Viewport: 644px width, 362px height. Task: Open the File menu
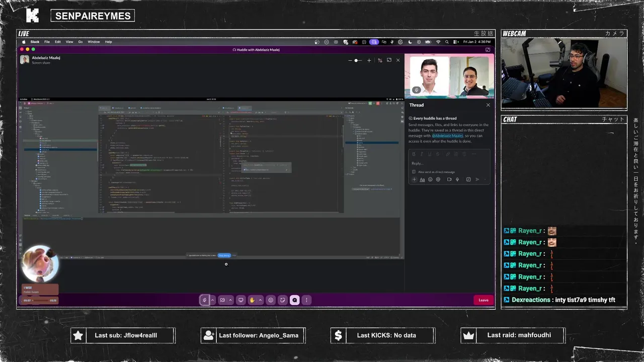(47, 42)
